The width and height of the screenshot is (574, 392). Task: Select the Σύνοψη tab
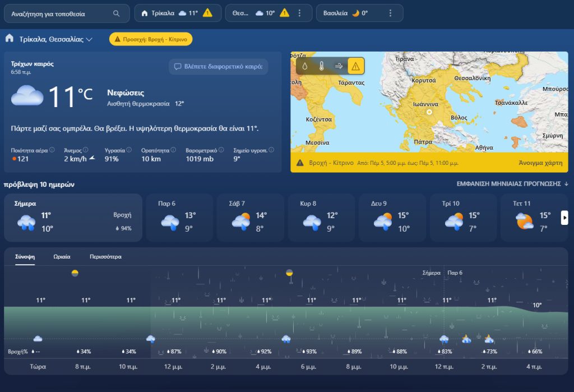[x=25, y=257]
